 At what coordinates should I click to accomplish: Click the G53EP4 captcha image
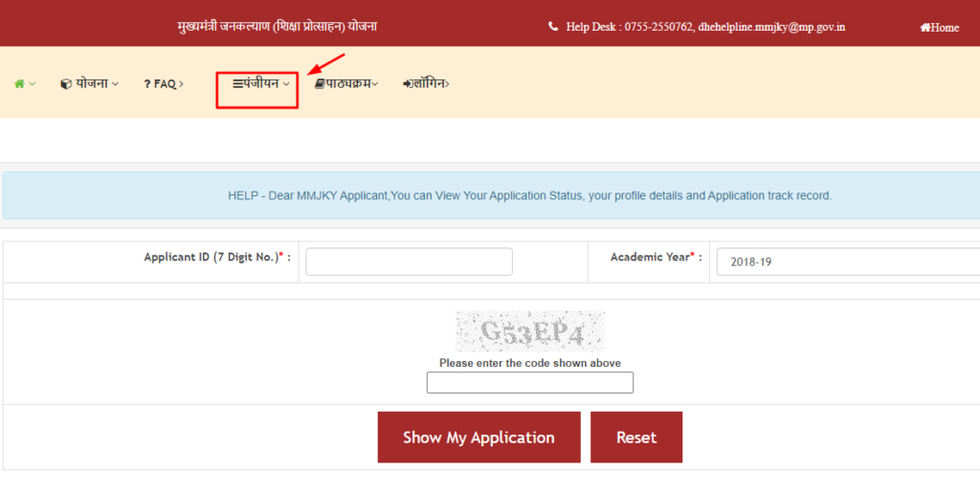530,331
